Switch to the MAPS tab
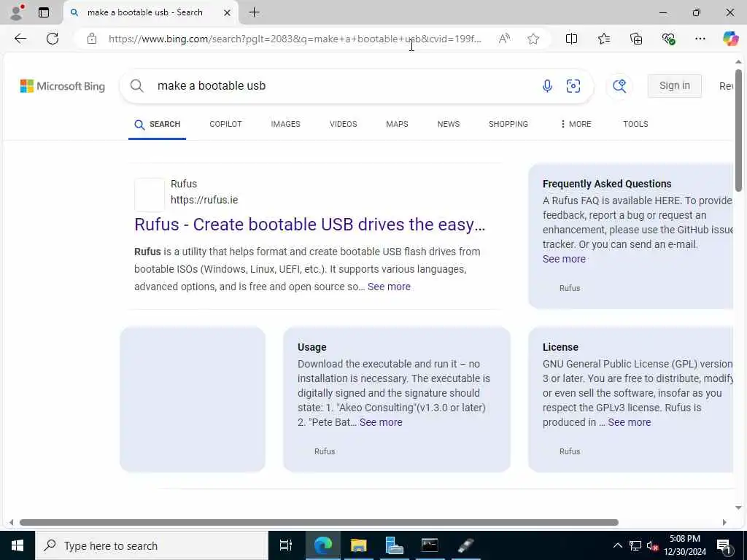 [397, 124]
